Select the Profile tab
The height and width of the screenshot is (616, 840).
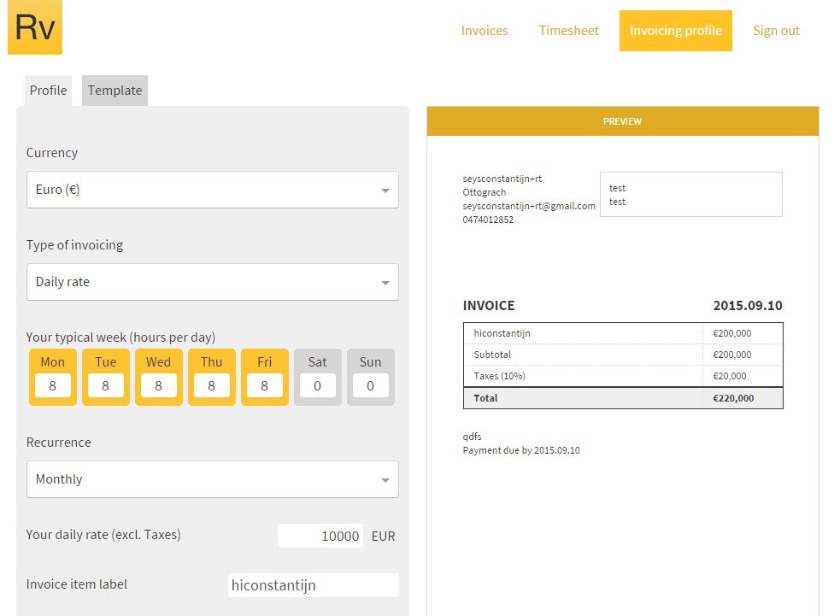pos(48,91)
